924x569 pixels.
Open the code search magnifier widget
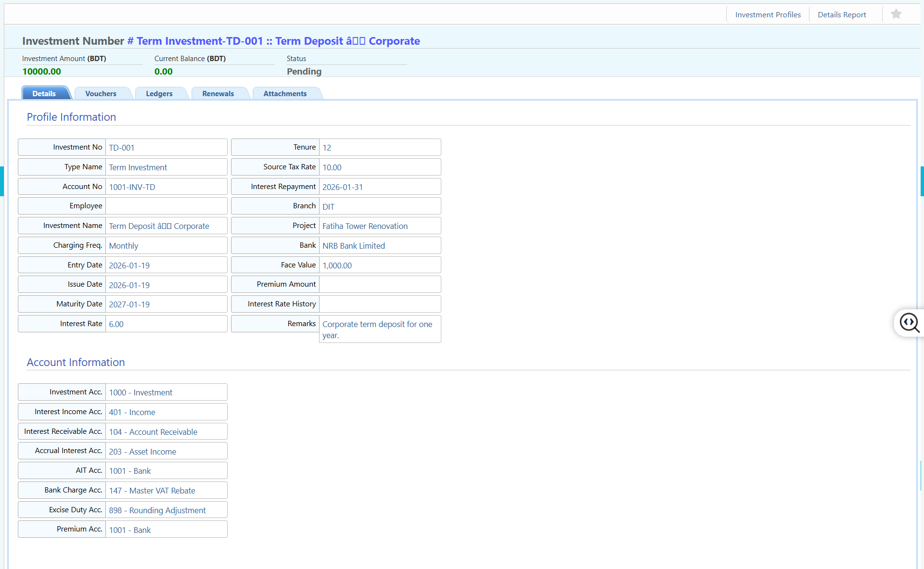909,323
